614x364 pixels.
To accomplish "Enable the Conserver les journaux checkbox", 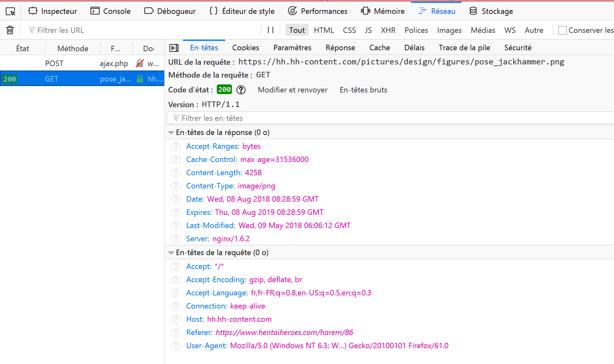I will [x=562, y=30].
